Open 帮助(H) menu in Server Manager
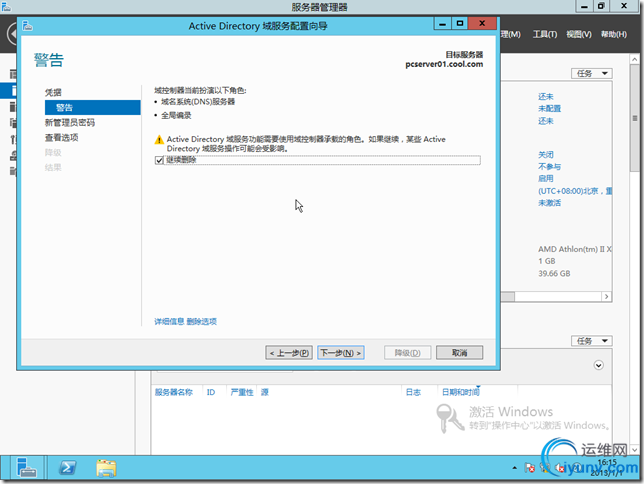This screenshot has height=484, width=644. pyautogui.click(x=614, y=34)
